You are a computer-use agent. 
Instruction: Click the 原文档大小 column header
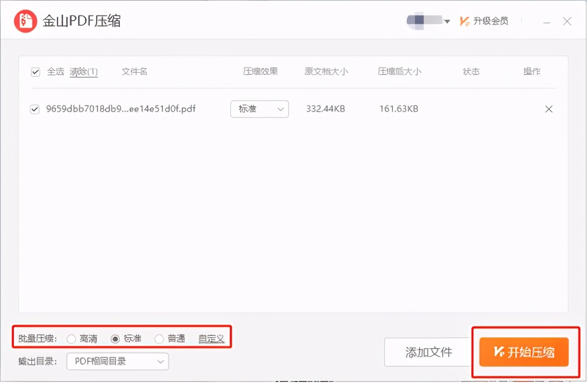[x=326, y=71]
